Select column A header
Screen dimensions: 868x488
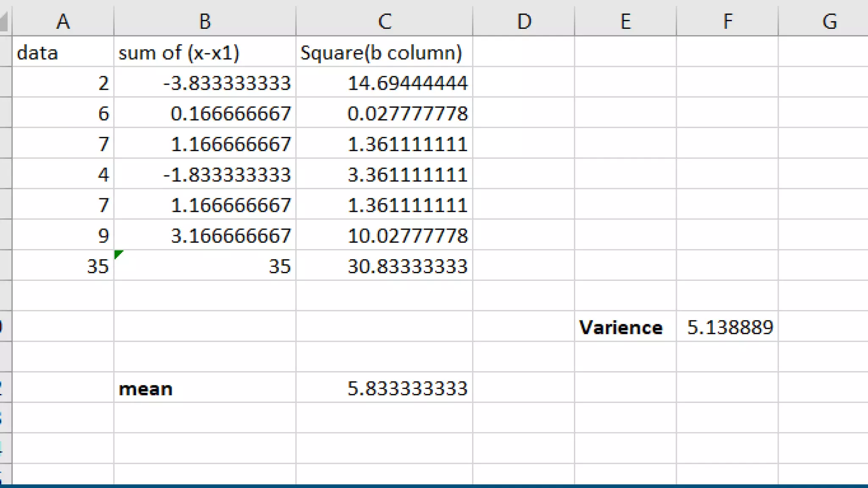63,21
